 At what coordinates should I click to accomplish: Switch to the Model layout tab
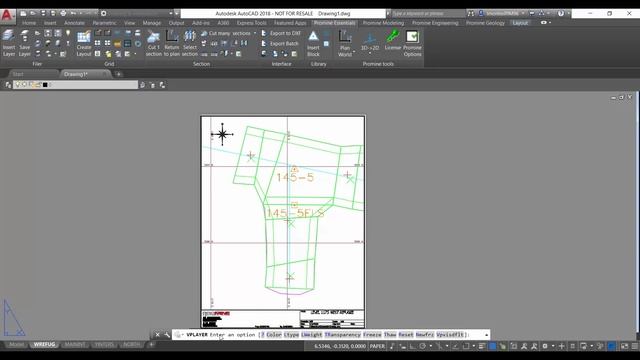click(16, 345)
